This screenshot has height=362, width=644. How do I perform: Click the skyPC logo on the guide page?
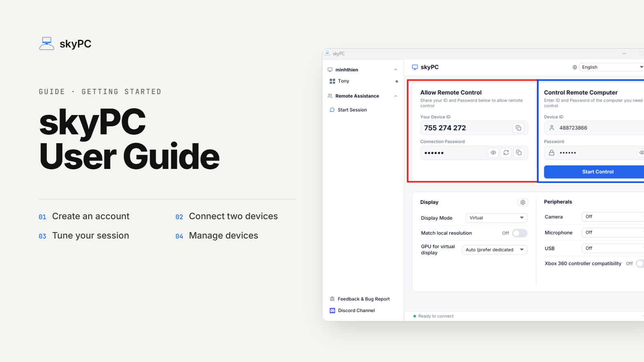pyautogui.click(x=47, y=43)
